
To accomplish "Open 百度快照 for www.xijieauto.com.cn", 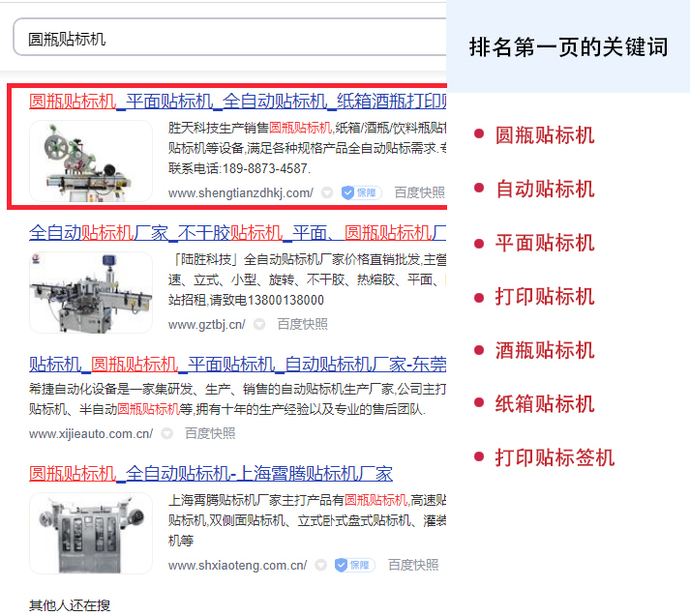I will [210, 433].
